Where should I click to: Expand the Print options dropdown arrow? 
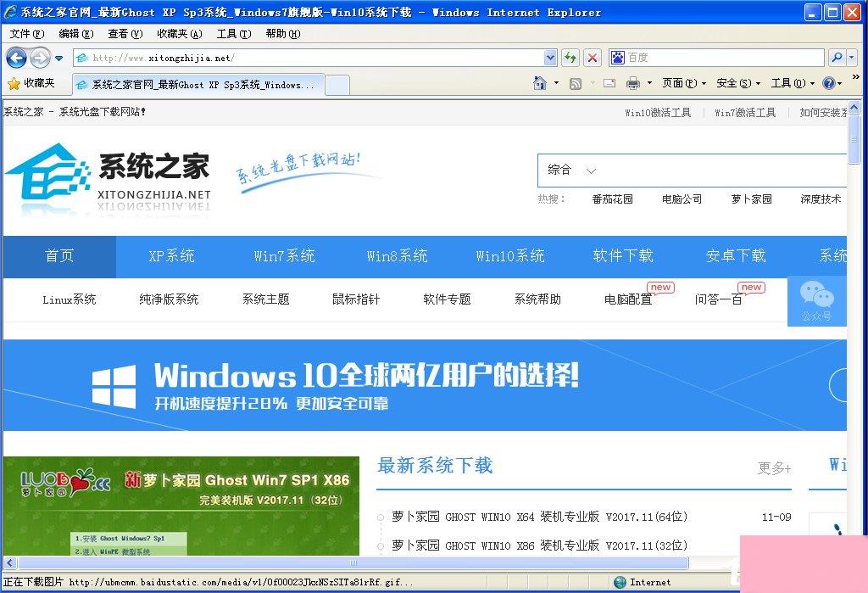tap(649, 83)
